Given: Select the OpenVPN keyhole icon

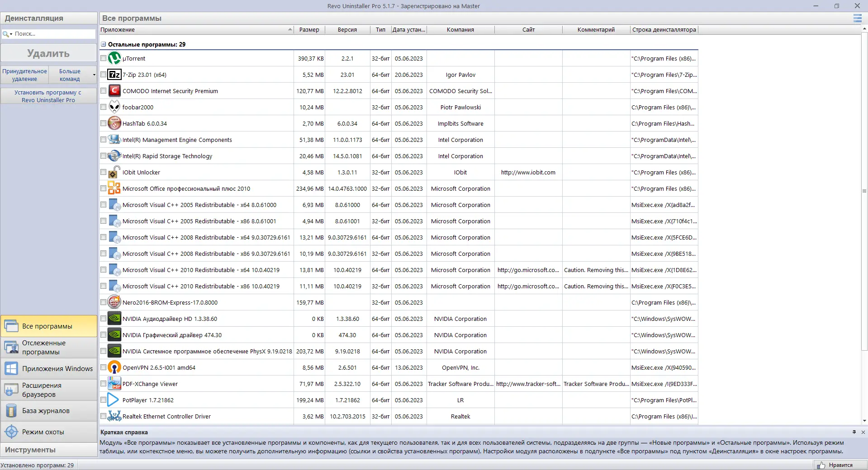Looking at the screenshot, I should click(x=114, y=367).
